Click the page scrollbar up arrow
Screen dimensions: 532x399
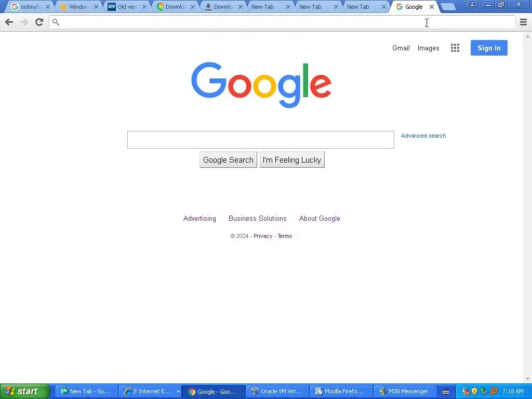tap(528, 36)
